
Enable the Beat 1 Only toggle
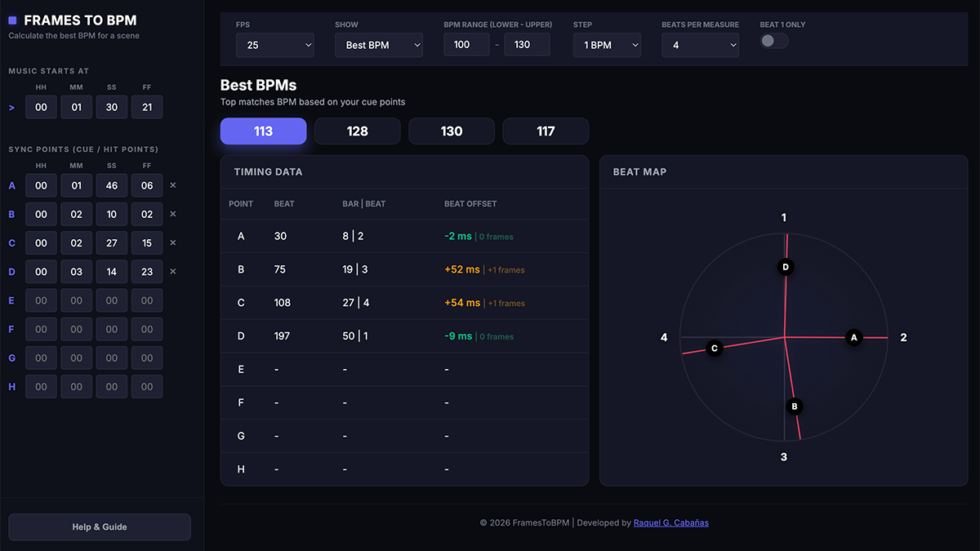point(773,41)
